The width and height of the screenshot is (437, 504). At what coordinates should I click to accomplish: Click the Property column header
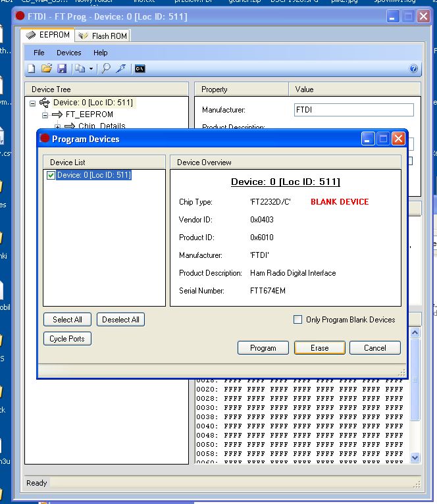[242, 89]
